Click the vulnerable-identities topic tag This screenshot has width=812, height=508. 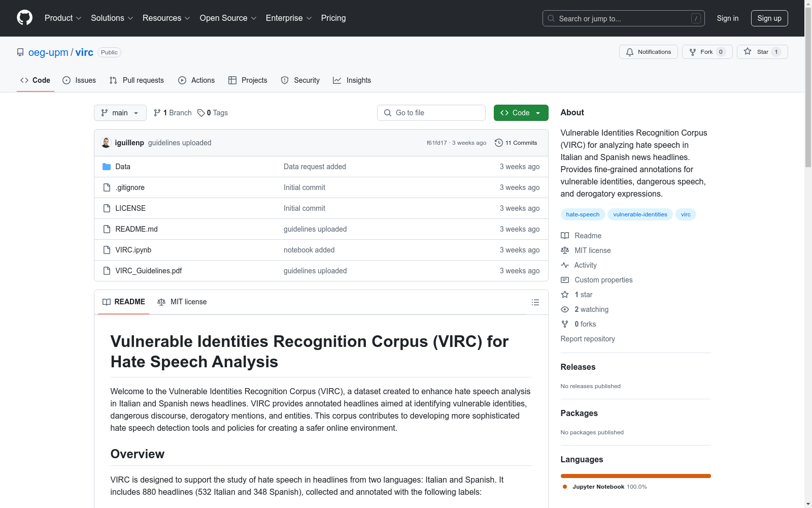click(640, 214)
